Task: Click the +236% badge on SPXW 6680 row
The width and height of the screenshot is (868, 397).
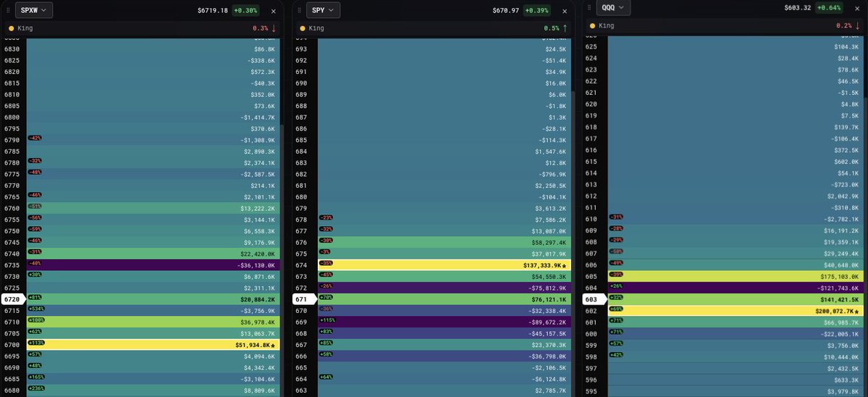Action: point(35,388)
